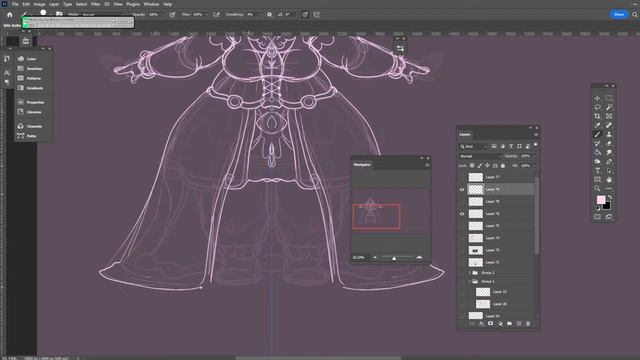Click the Home icon in options bar
The width and height of the screenshot is (640, 360).
point(10,15)
